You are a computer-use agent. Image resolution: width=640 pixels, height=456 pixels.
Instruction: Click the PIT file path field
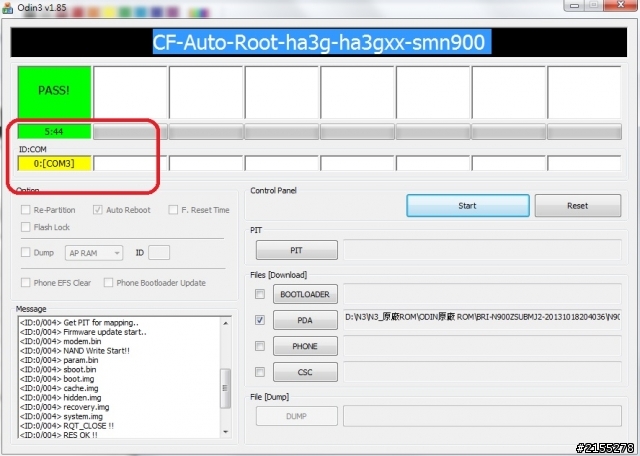pyautogui.click(x=482, y=250)
